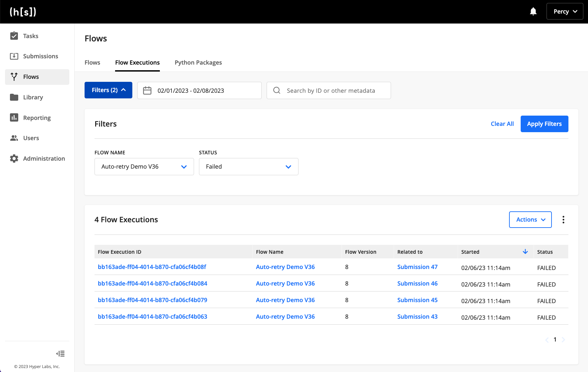
Task: Open the Submission 43 link
Action: [417, 317]
